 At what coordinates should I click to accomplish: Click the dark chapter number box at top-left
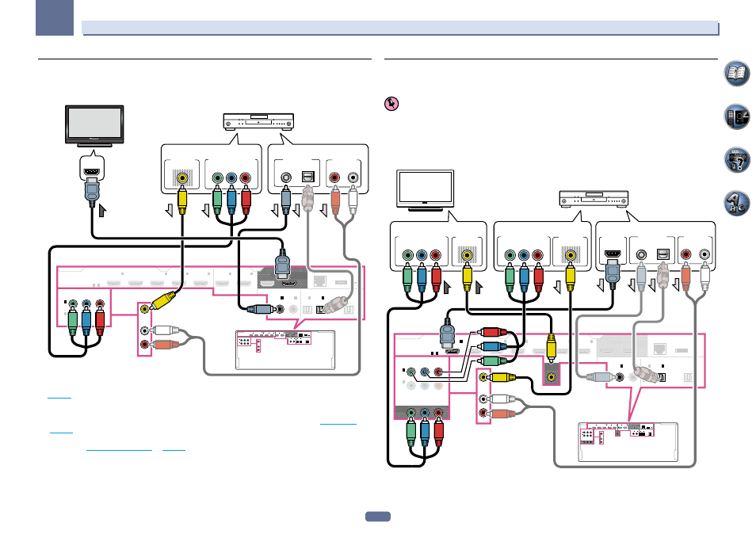point(55,18)
